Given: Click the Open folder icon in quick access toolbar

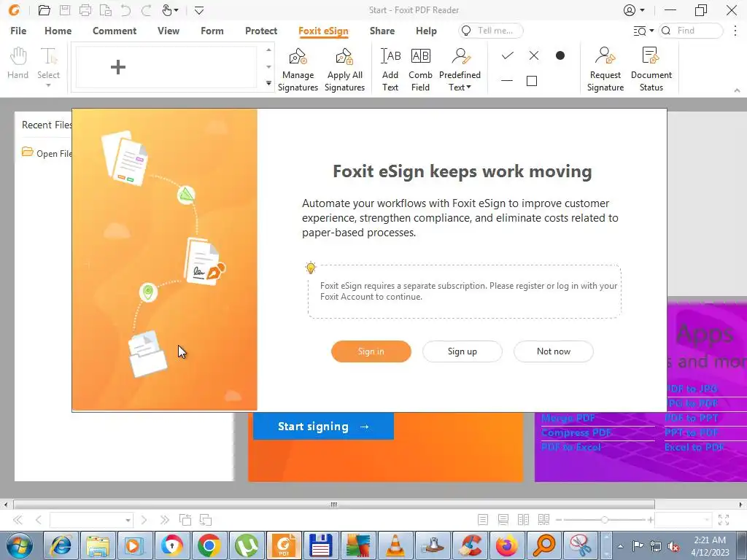Looking at the screenshot, I should pyautogui.click(x=44, y=10).
